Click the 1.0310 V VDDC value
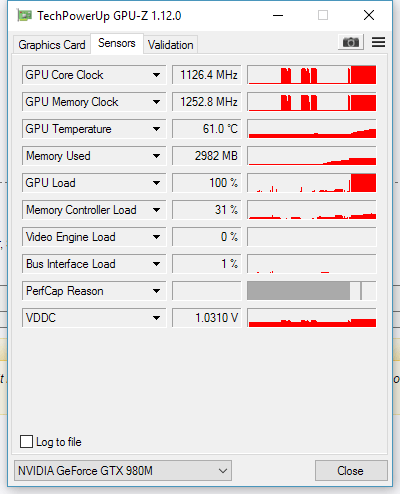Viewport: 400px width, 494px height. pos(207,318)
